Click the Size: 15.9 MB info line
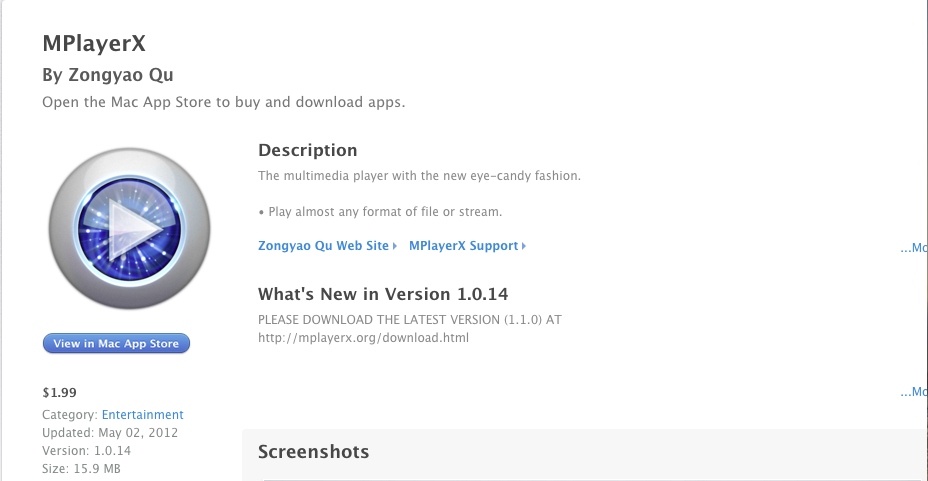 tap(81, 469)
